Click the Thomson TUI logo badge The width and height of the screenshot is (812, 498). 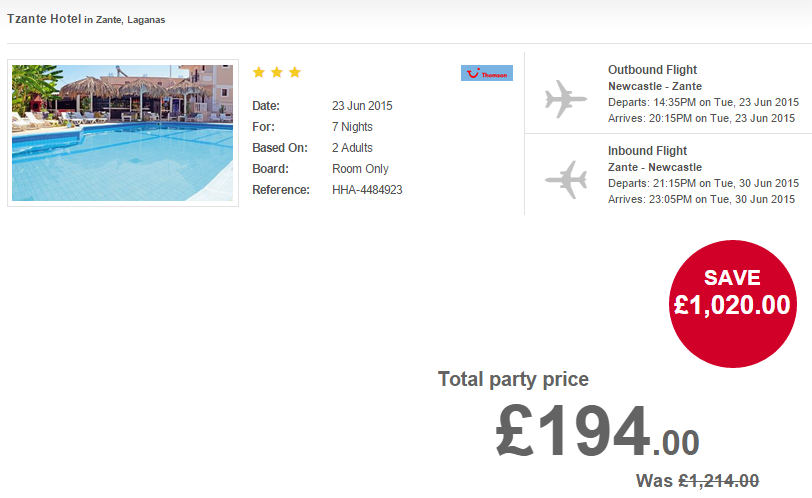click(487, 73)
